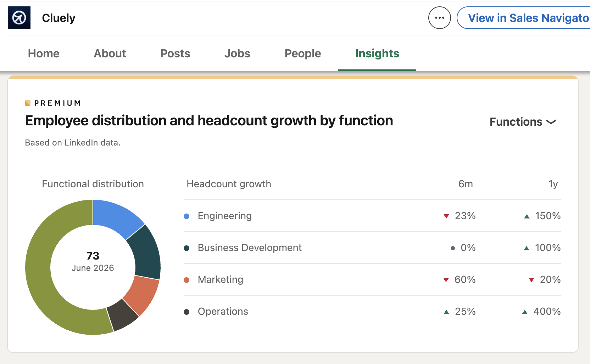Open the About tab

pyautogui.click(x=110, y=53)
